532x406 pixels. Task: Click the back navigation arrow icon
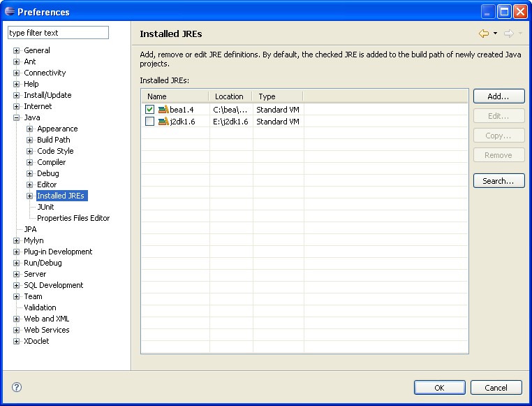[x=483, y=34]
